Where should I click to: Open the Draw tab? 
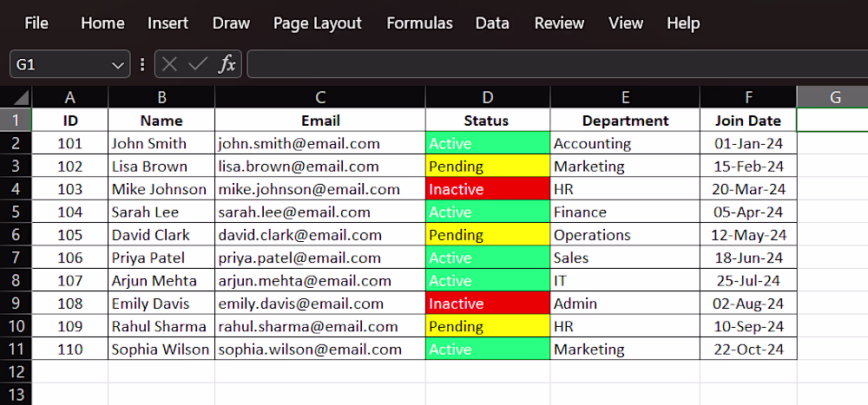point(231,23)
